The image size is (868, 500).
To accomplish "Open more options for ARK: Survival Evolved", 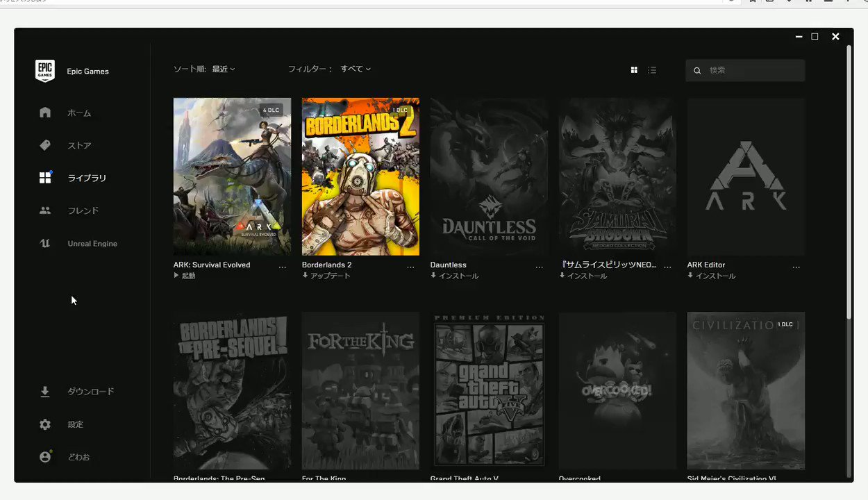I will pyautogui.click(x=283, y=267).
